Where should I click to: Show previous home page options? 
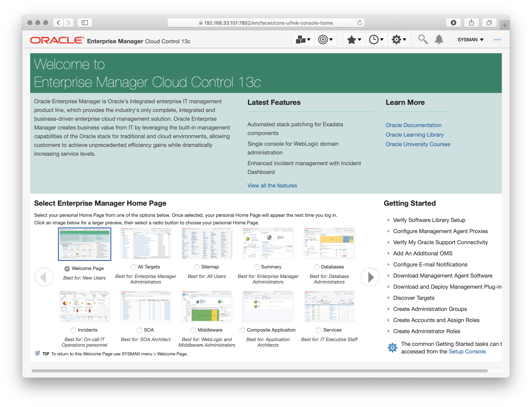pyautogui.click(x=44, y=277)
